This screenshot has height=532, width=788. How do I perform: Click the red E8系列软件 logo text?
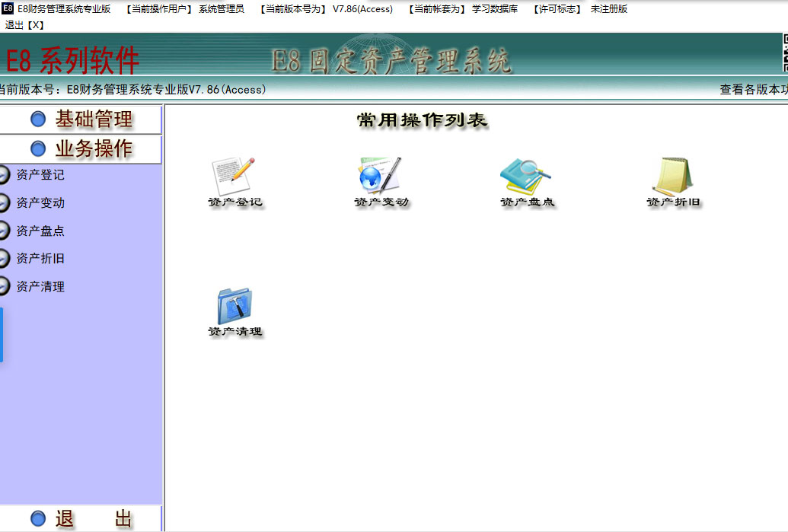(x=72, y=61)
